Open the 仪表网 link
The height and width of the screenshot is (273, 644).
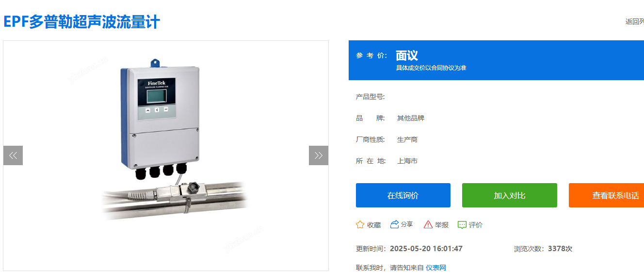click(x=436, y=268)
